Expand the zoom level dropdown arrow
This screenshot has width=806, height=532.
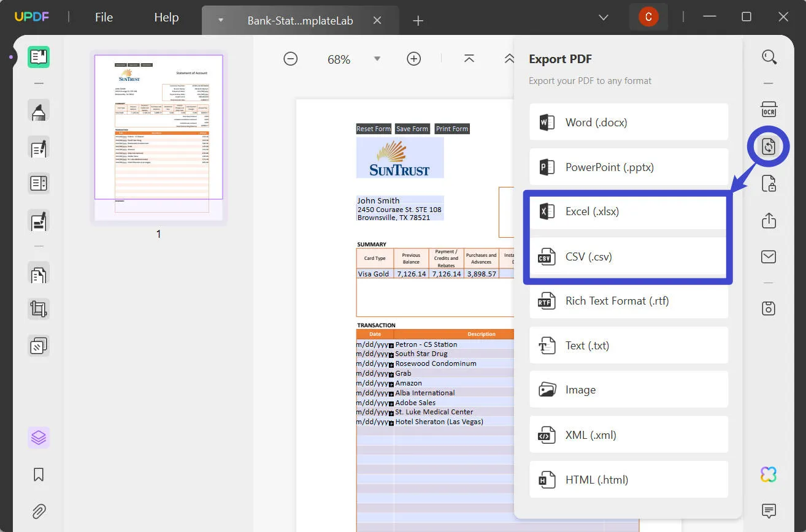pos(377,59)
